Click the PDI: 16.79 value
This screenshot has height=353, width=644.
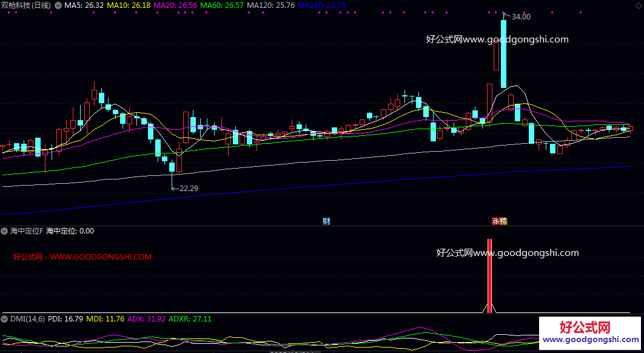(x=65, y=318)
